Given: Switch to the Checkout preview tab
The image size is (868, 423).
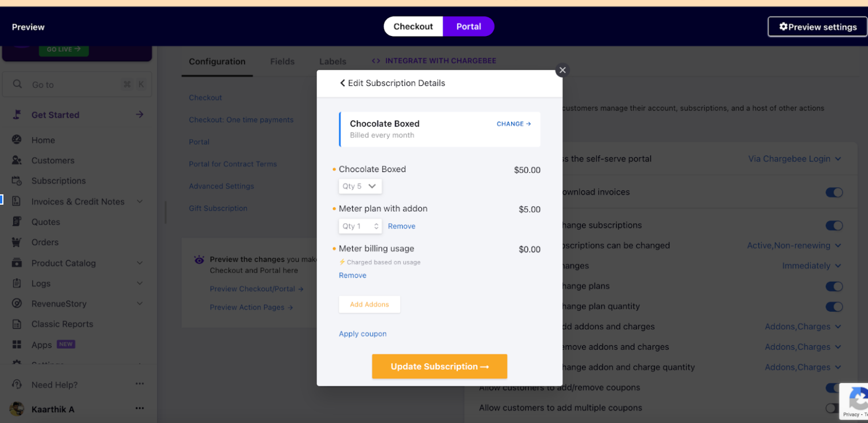Looking at the screenshot, I should click(x=413, y=26).
